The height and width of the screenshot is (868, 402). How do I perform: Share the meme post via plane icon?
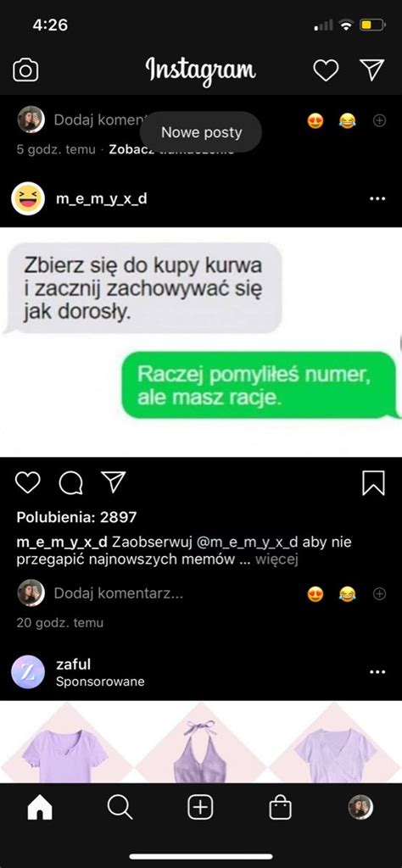point(114,481)
